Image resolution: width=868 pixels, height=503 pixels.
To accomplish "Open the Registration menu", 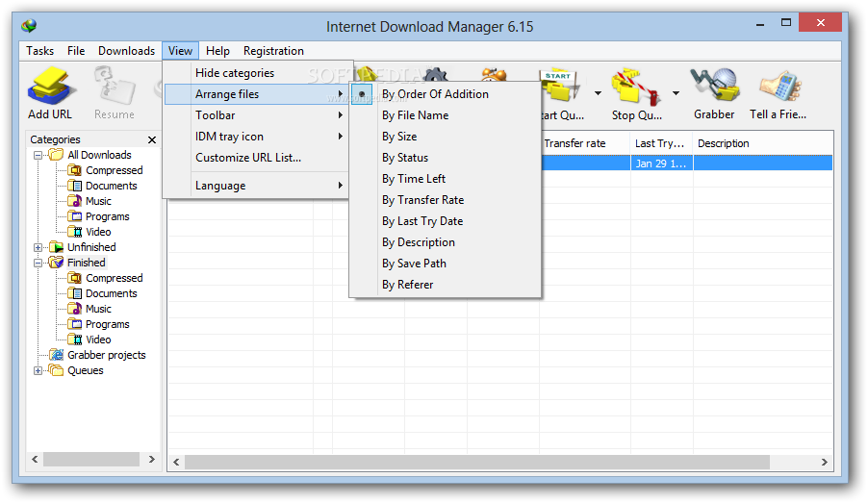I will click(273, 51).
